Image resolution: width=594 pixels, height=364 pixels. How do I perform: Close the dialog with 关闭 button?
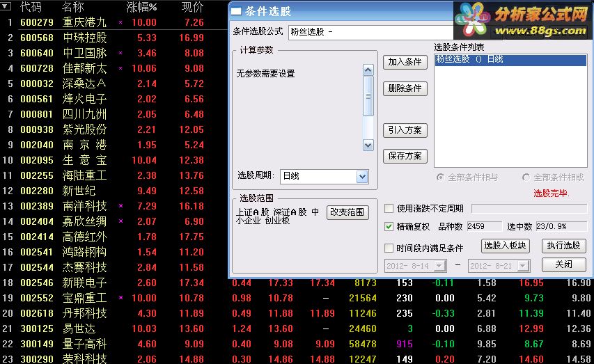pos(563,264)
